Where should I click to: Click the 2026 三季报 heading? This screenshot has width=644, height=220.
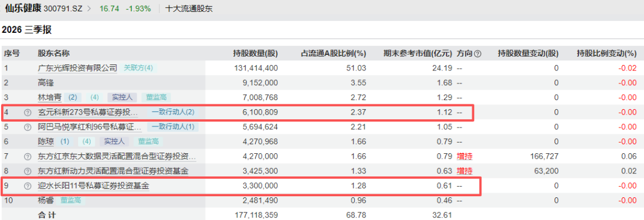[27, 30]
